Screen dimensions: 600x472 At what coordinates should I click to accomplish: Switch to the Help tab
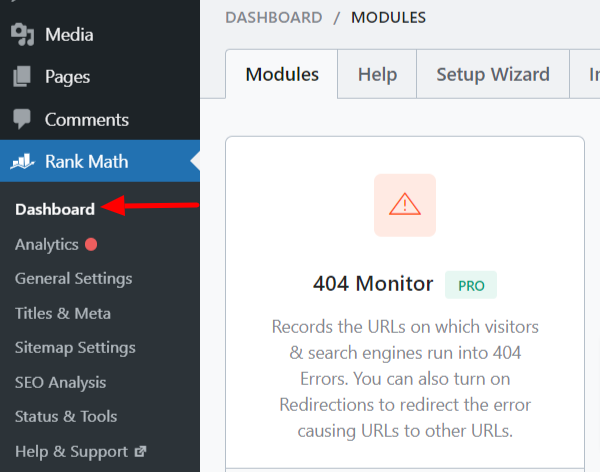pos(377,74)
